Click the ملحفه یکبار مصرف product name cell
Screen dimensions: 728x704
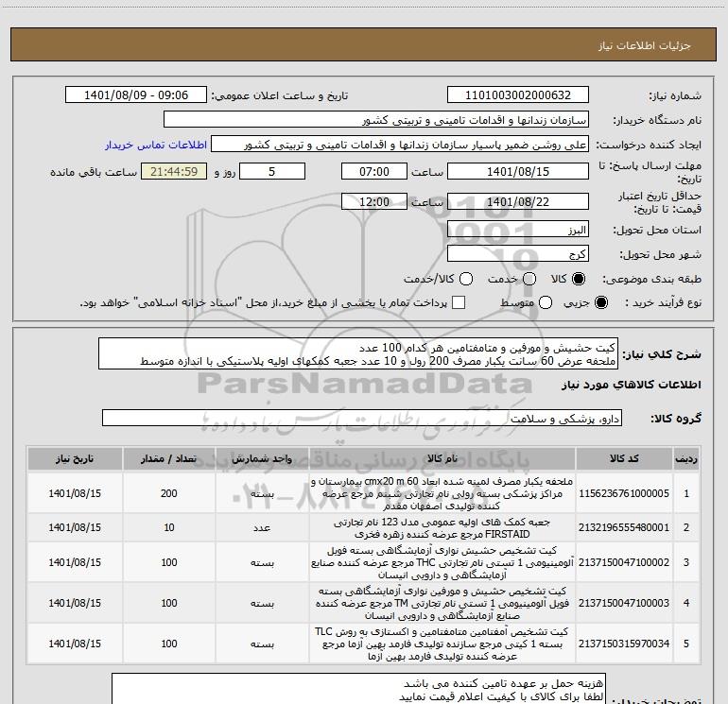[x=442, y=493]
